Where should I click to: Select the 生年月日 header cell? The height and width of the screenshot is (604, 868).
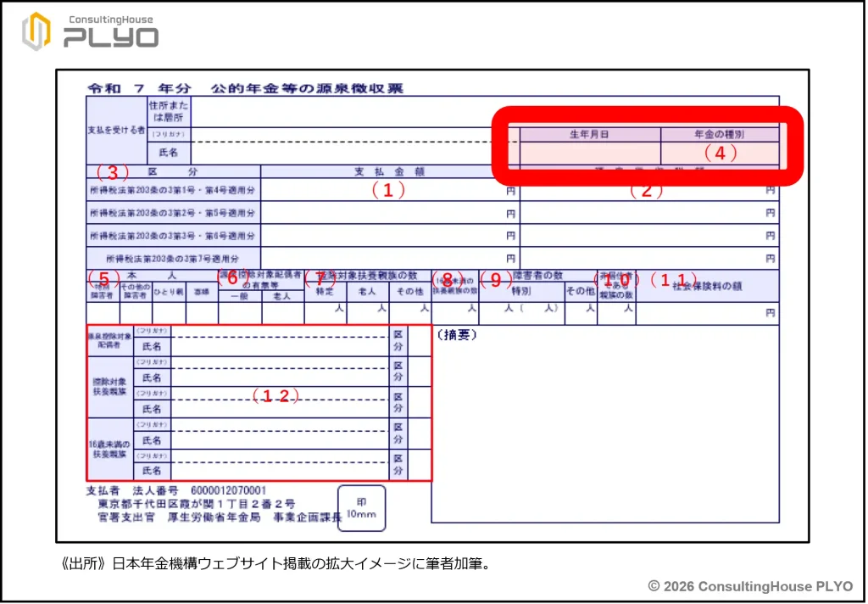(590, 134)
